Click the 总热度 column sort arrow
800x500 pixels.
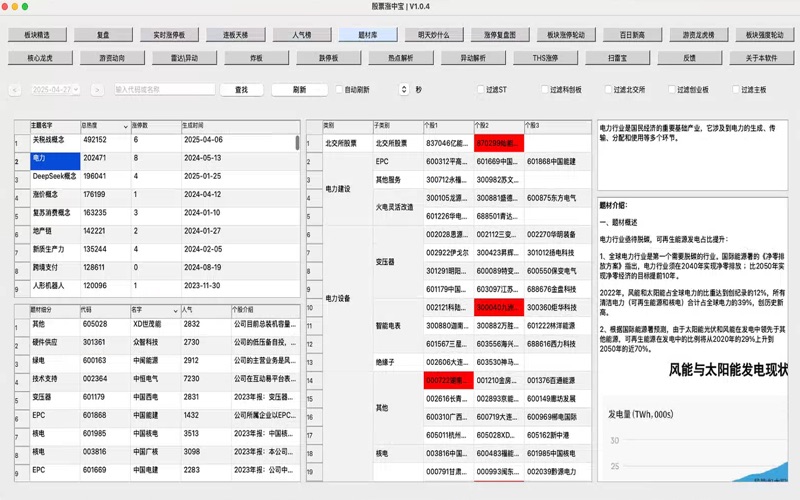126,127
